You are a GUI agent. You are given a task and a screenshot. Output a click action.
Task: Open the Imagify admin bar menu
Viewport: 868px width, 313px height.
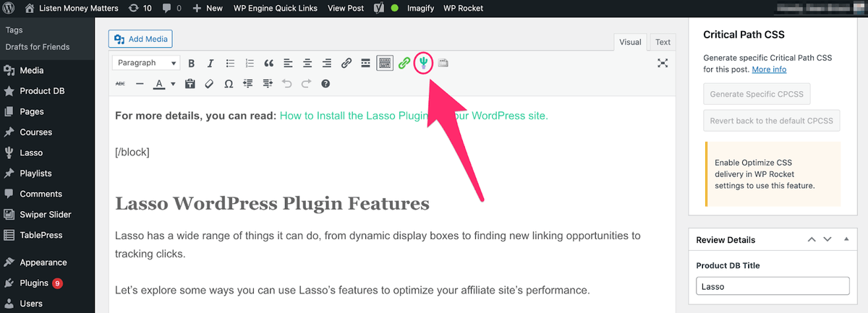coord(420,9)
